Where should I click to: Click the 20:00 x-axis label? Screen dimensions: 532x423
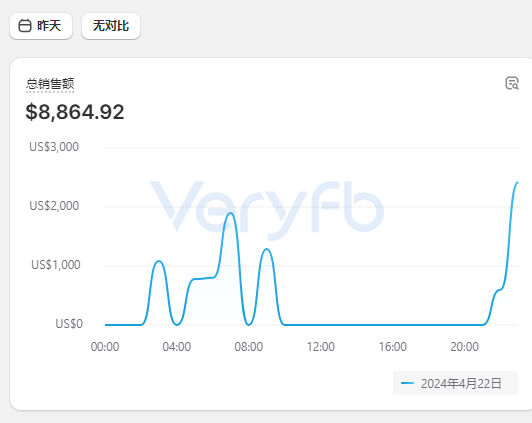click(x=464, y=347)
